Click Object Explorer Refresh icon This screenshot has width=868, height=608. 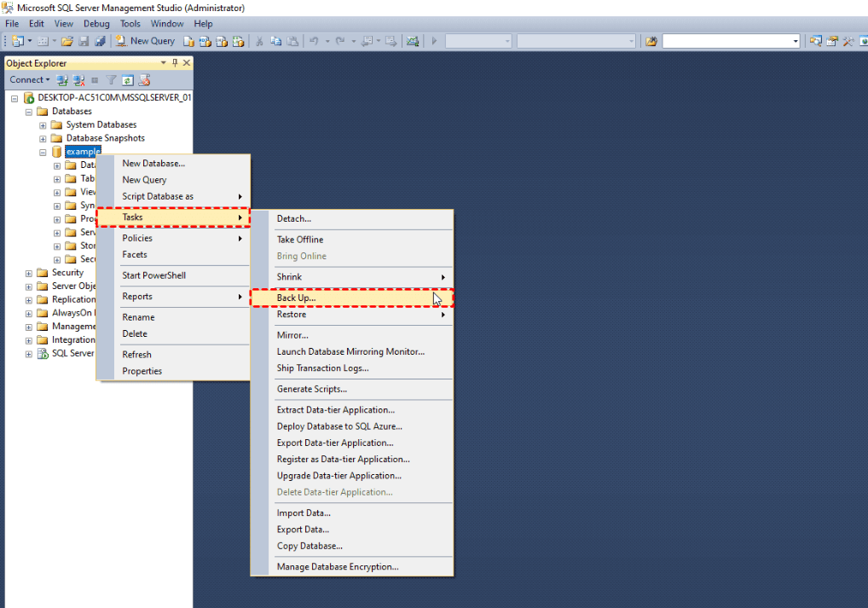[x=128, y=80]
